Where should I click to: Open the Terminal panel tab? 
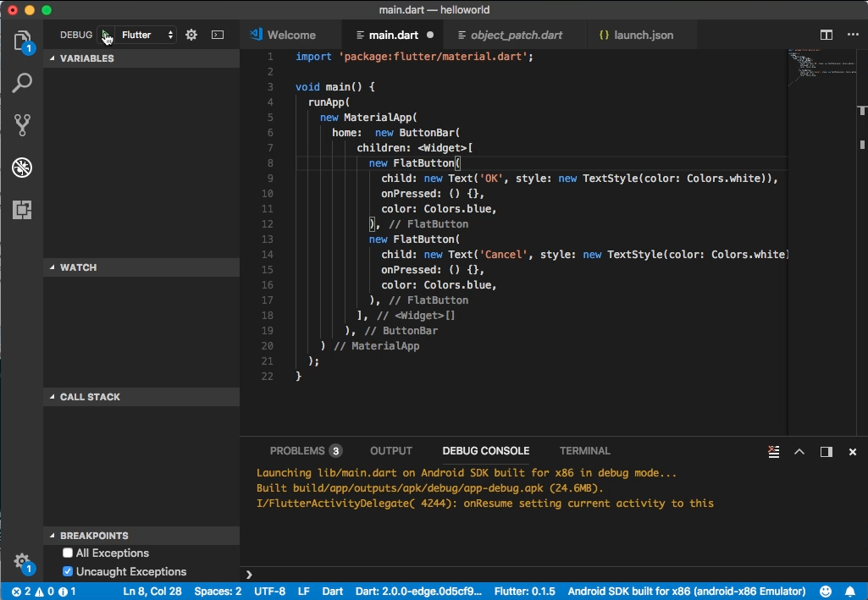tap(584, 451)
